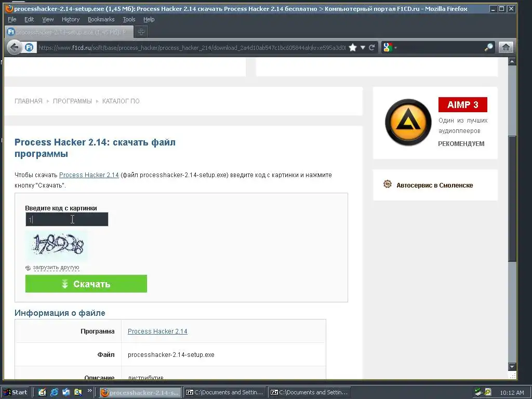
Task: Click the AIMP orange player logo
Action: (x=408, y=122)
